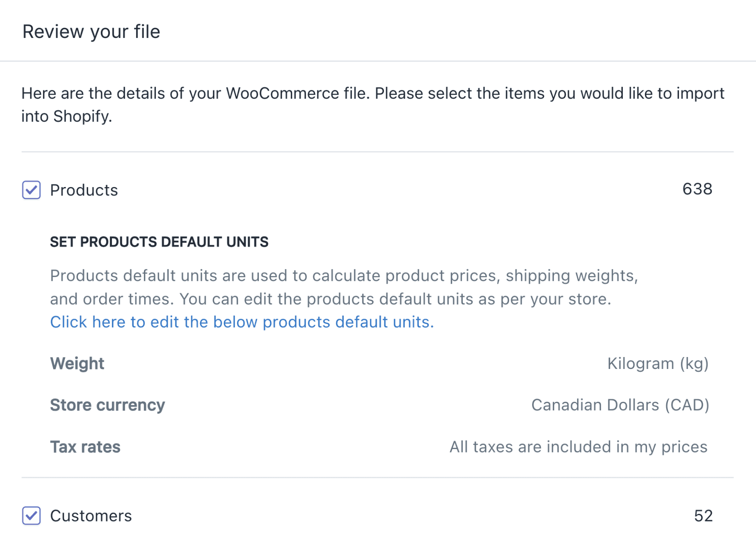Click the Review your file heading
Viewport: 756px width, 553px height.
tap(91, 32)
